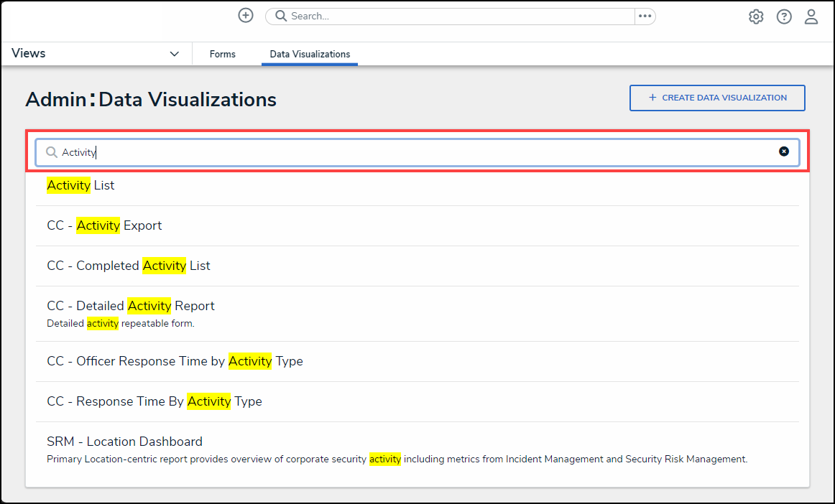835x504 pixels.
Task: Select the Data Visualizations tab
Action: pos(310,54)
